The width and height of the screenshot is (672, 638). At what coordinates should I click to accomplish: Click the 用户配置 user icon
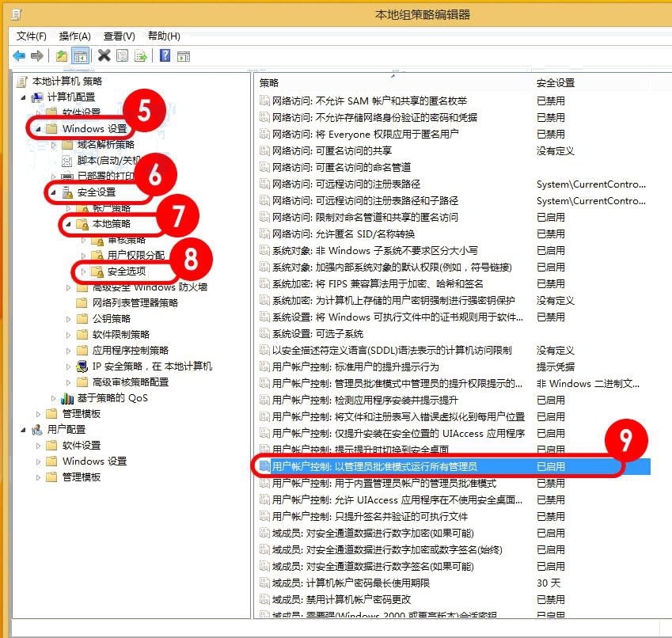point(37,429)
